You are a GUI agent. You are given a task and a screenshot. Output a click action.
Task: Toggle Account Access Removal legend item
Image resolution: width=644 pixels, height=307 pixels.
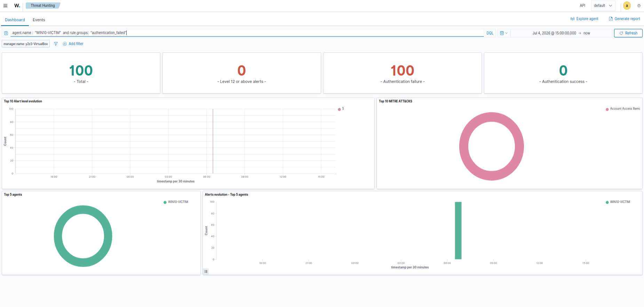(623, 109)
